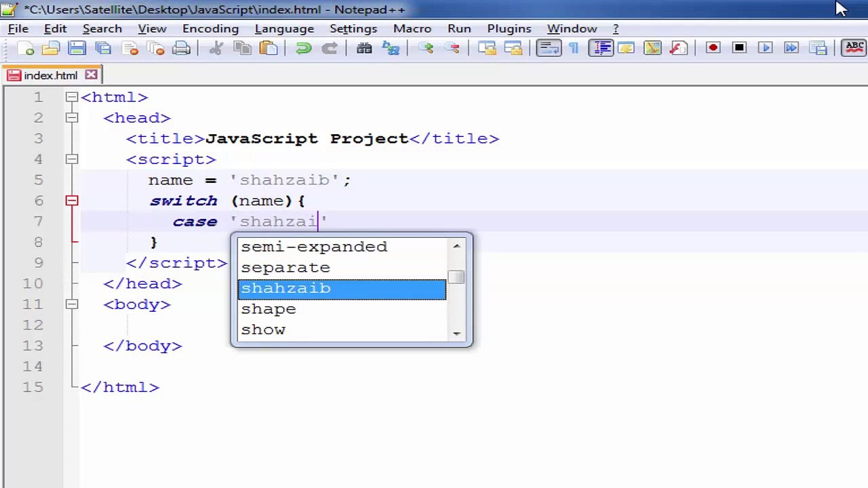Click the Cut scissors icon
Image resolution: width=868 pixels, height=488 pixels.
(x=216, y=48)
